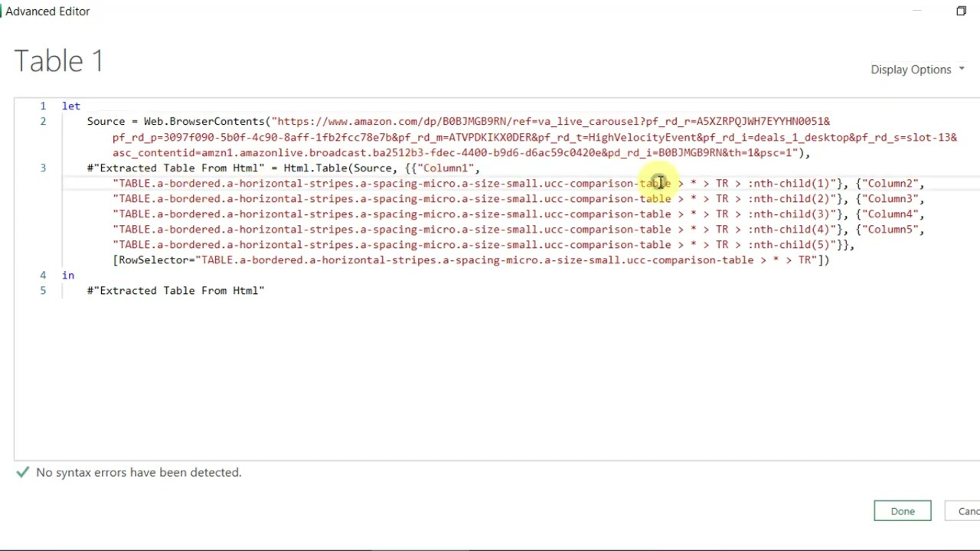980x551 pixels.
Task: Click the "Column1" string in code
Action: point(445,168)
